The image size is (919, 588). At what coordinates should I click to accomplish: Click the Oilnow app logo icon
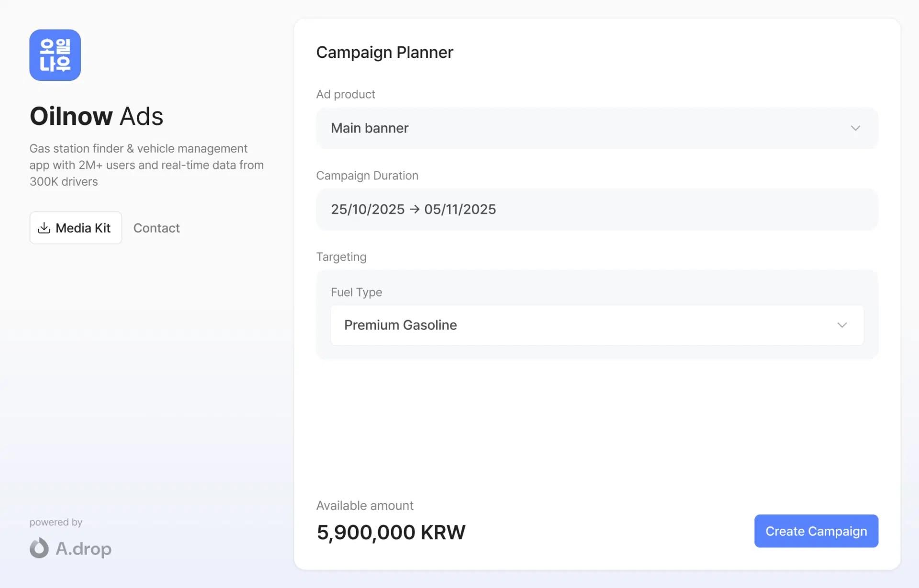(x=55, y=55)
